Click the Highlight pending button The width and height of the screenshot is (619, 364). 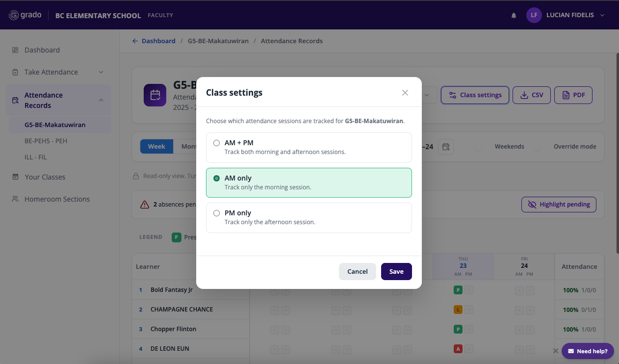point(559,205)
